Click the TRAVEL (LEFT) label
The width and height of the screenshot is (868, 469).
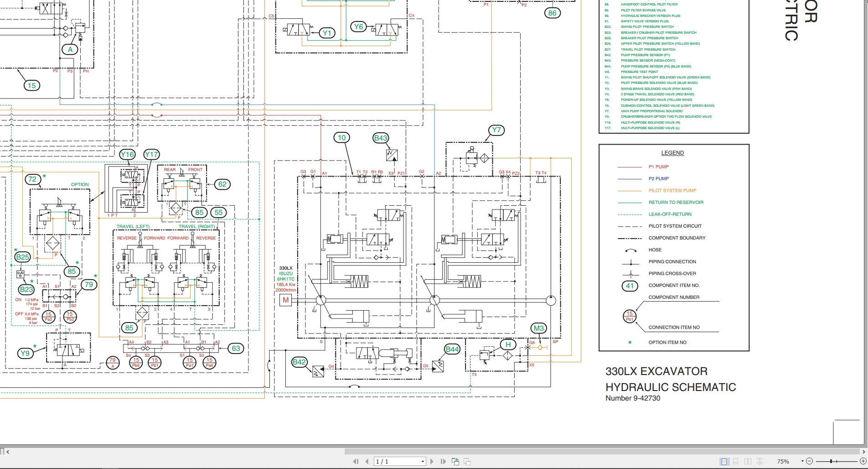(133, 227)
